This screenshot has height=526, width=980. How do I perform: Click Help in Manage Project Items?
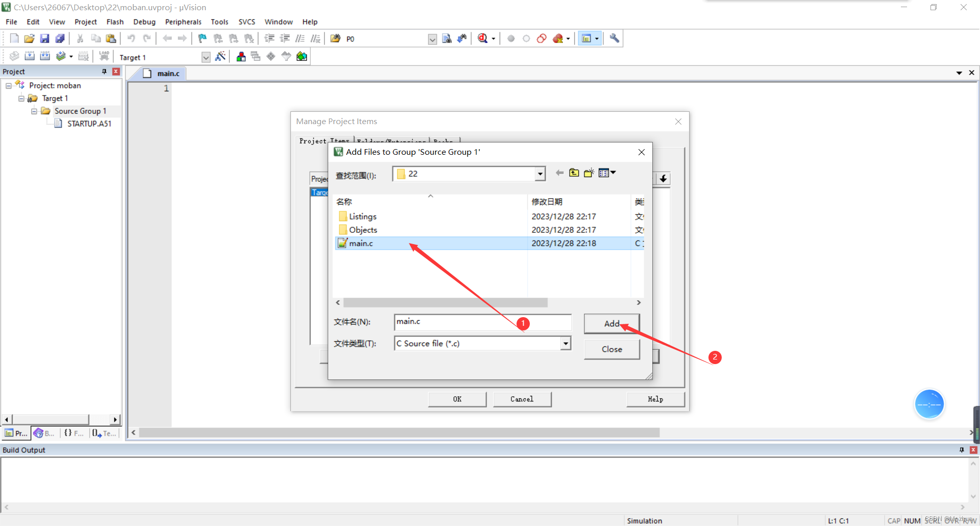tap(655, 399)
